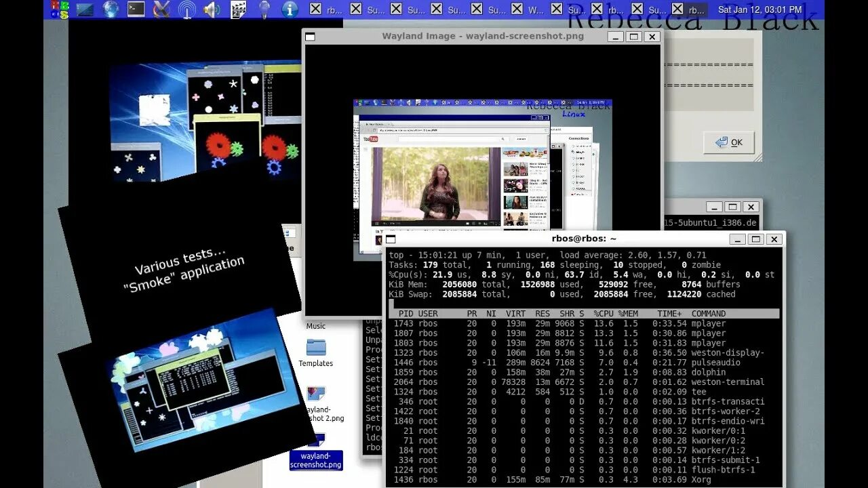Maximize the rbos@rbos terminal window

pyautogui.click(x=756, y=239)
